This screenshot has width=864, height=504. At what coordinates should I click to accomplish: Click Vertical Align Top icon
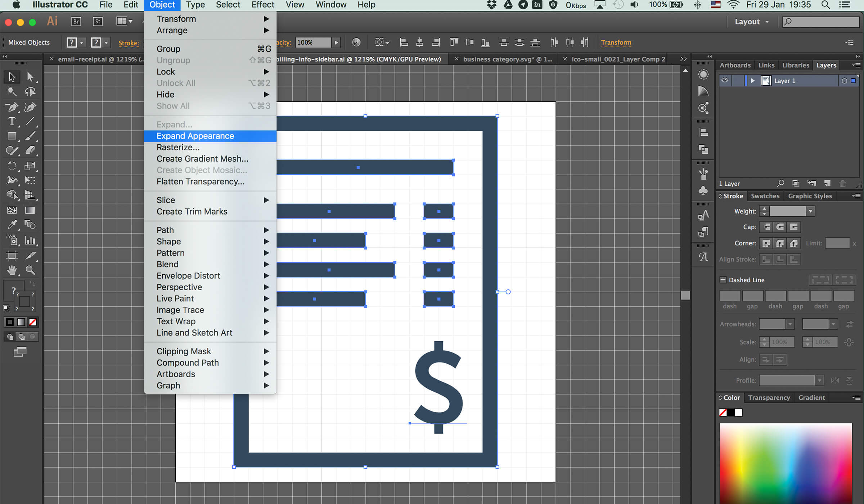tap(454, 42)
